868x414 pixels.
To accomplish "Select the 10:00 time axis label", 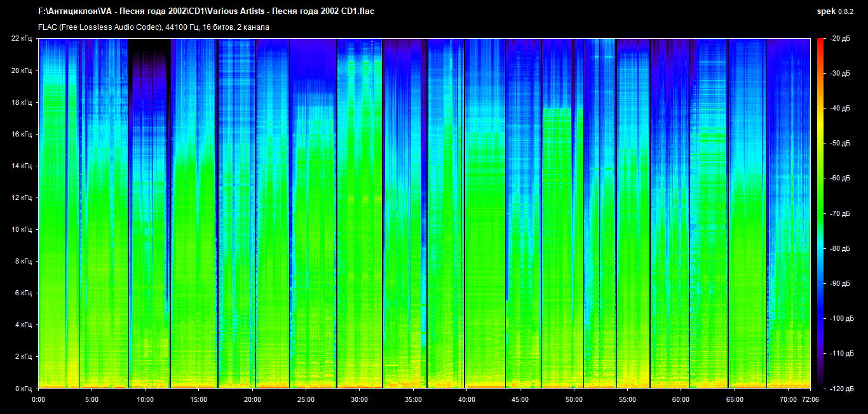I will click(145, 400).
